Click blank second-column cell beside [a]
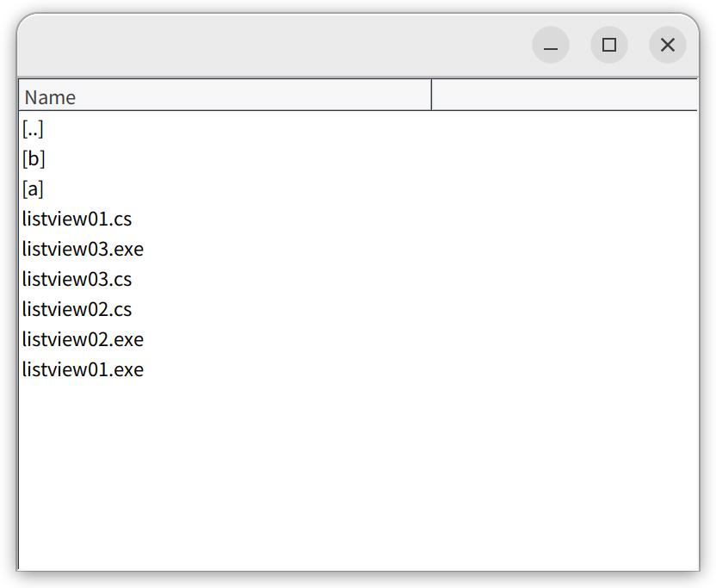 click(x=565, y=189)
